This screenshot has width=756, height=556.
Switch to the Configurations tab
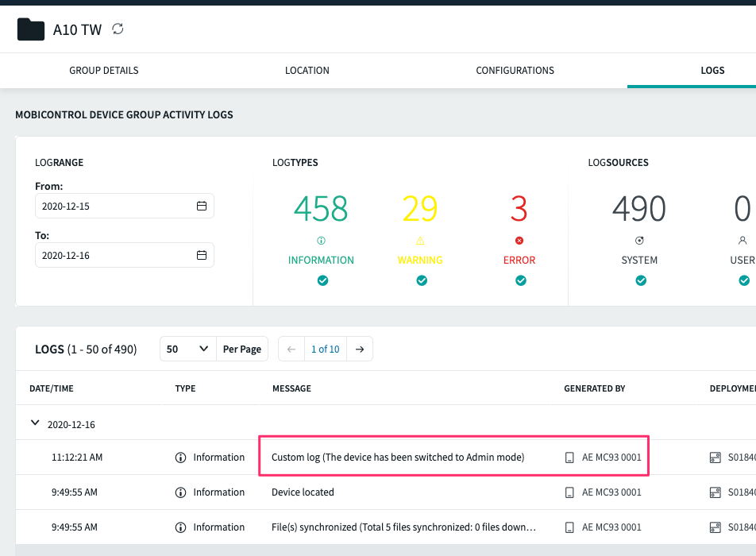(515, 71)
